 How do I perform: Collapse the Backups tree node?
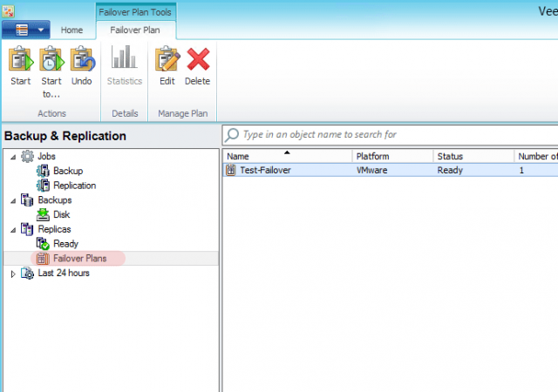[11, 200]
